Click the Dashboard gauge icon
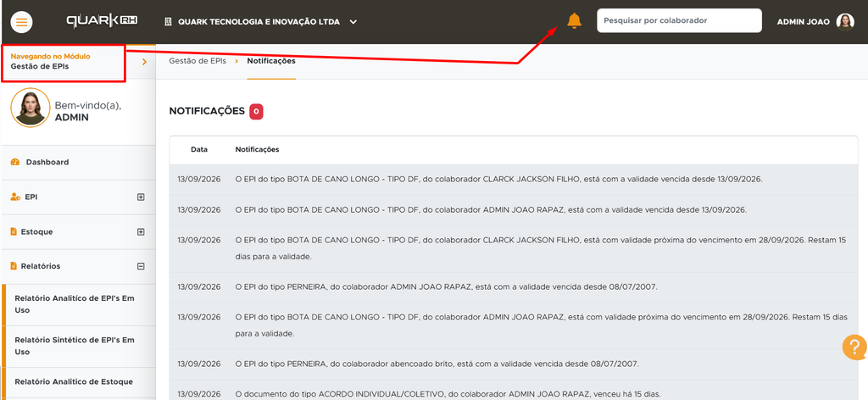 pyautogui.click(x=15, y=162)
